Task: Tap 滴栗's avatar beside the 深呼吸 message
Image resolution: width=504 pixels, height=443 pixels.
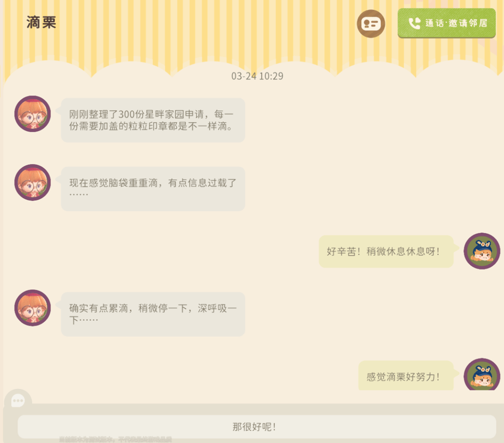Action: [33, 308]
